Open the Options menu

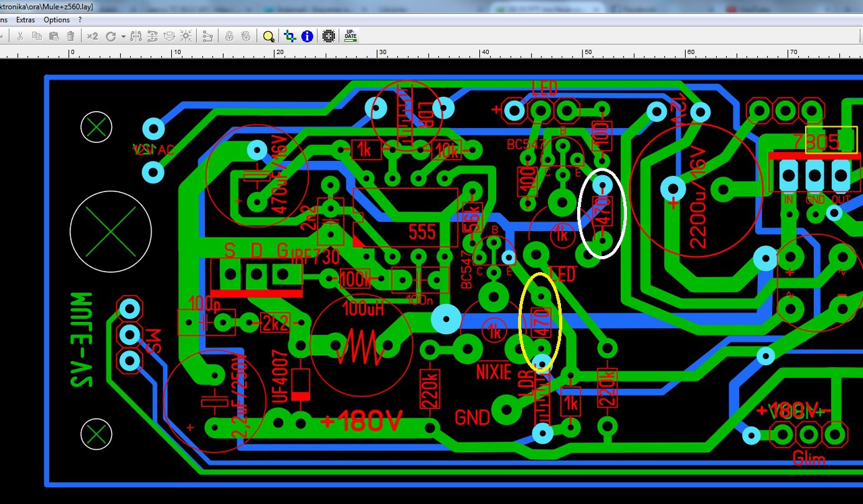[57, 20]
